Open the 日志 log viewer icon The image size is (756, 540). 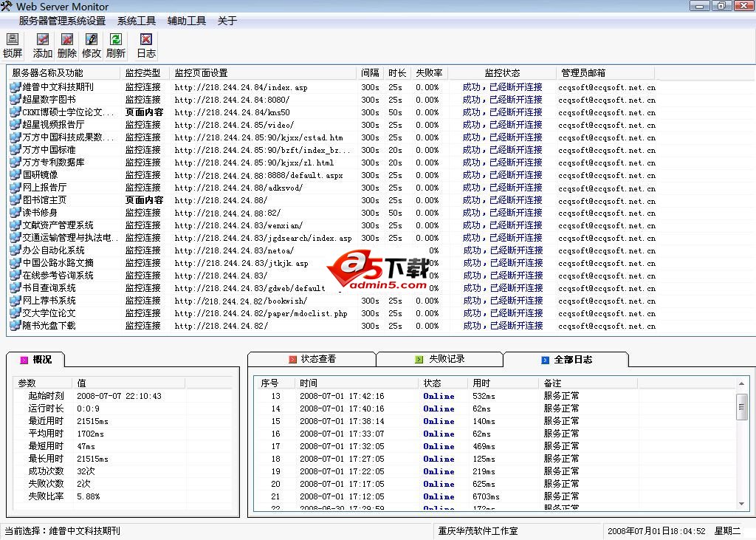click(145, 44)
